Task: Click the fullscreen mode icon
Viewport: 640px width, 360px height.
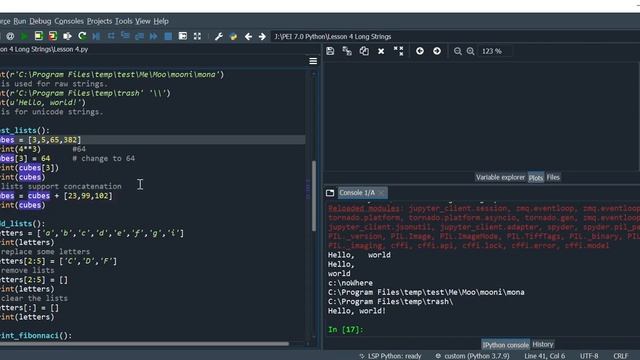Action: (x=198, y=36)
